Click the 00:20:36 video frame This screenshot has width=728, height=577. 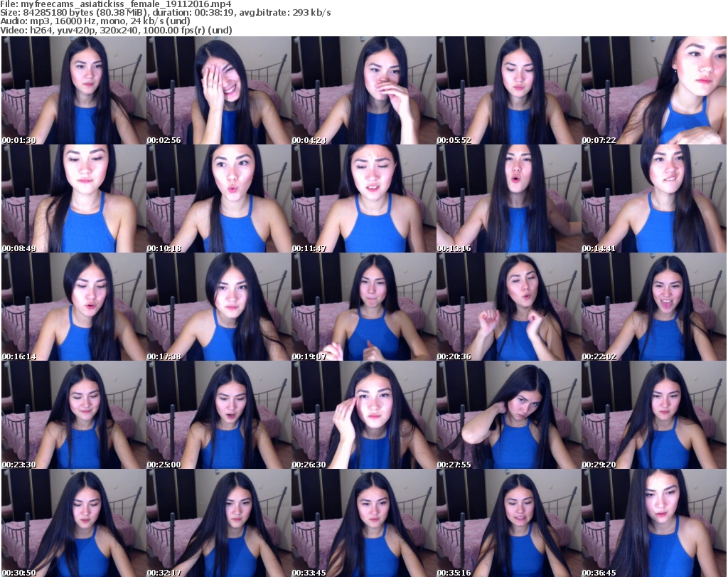(x=508, y=307)
